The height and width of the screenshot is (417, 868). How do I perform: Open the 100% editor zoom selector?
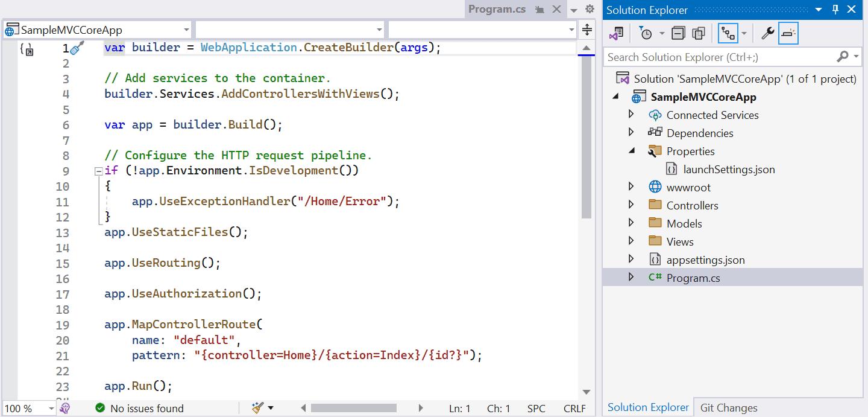click(28, 409)
